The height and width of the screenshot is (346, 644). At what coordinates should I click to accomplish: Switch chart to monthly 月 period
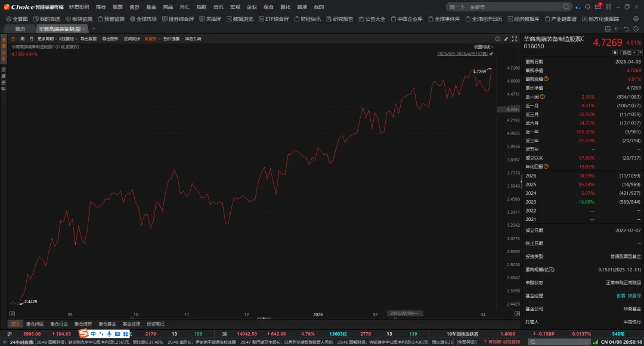(x=31, y=39)
